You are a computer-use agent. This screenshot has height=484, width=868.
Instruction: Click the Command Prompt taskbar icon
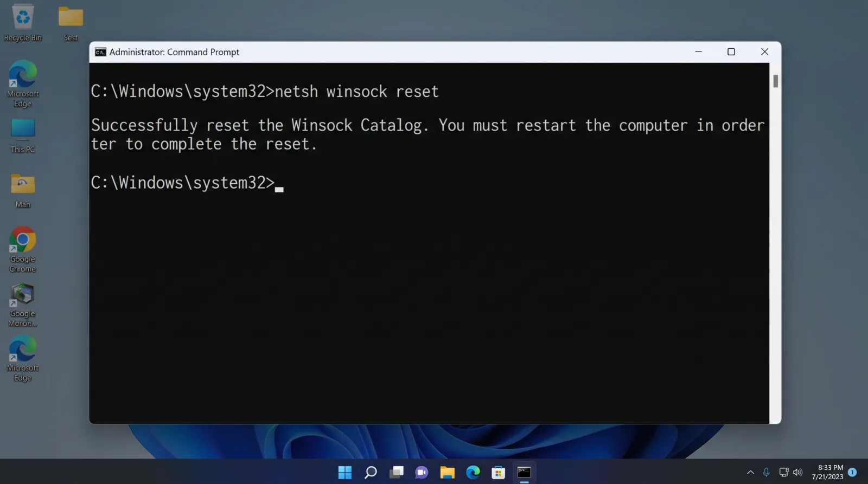(x=524, y=473)
